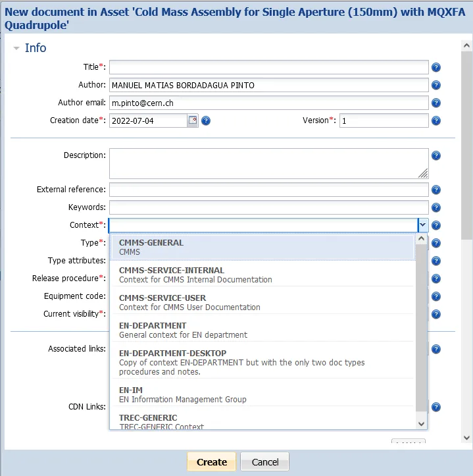Open help icon for CDN Links

click(436, 407)
